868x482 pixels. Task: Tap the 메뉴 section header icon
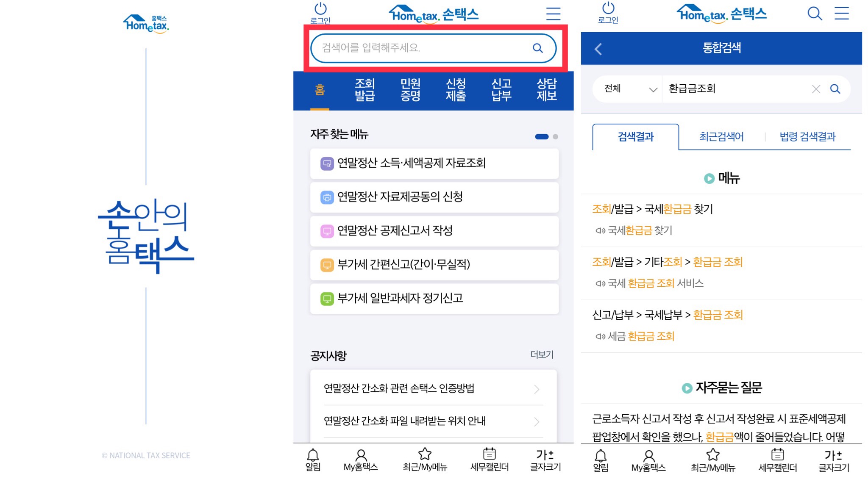coord(709,179)
